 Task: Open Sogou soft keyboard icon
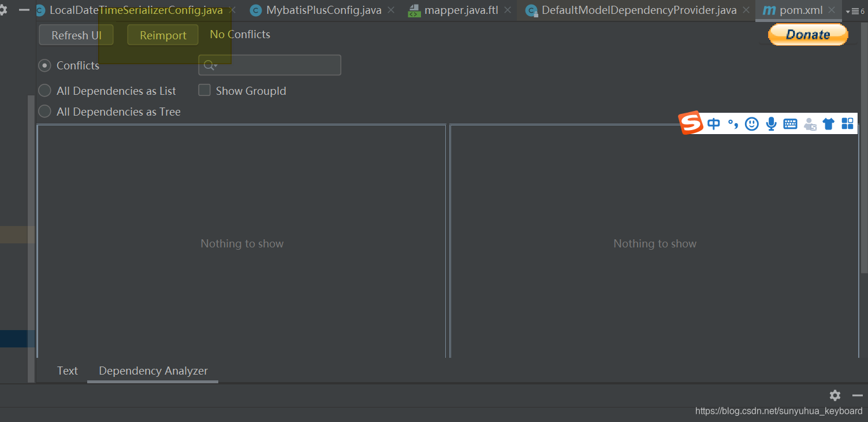[790, 124]
